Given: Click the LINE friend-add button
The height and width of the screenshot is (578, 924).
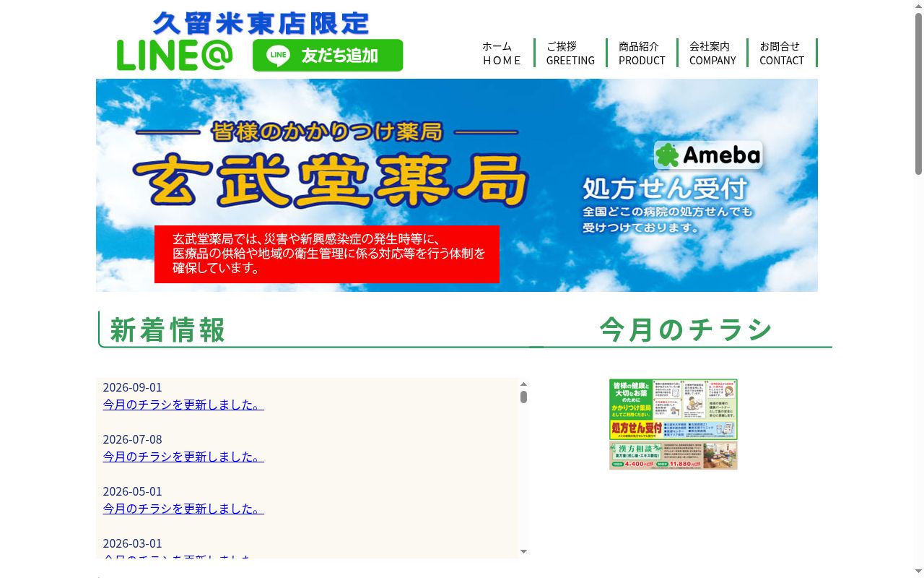Looking at the screenshot, I should click(328, 56).
